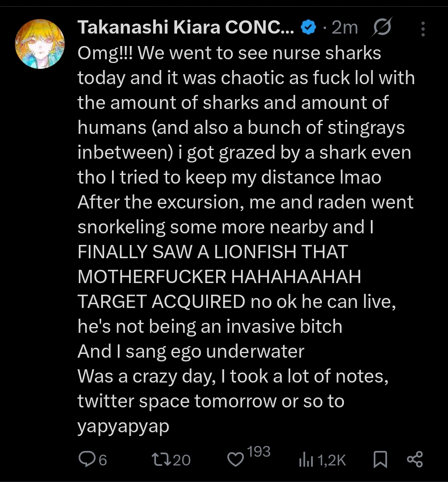Open the Grok slashed-circle icon
The width and height of the screenshot is (448, 482).
click(383, 28)
